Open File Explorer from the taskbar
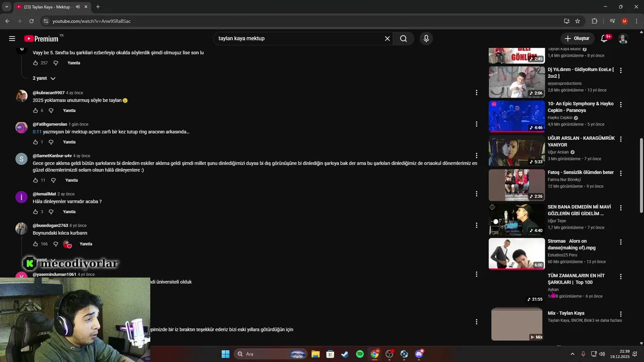The height and width of the screenshot is (362, 644). 315,354
